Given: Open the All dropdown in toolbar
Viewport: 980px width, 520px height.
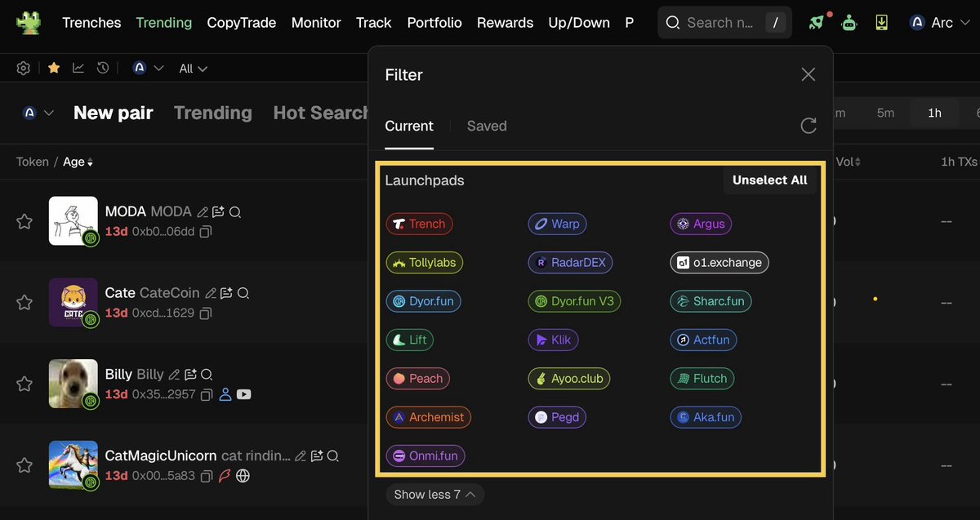Looking at the screenshot, I should pos(194,69).
